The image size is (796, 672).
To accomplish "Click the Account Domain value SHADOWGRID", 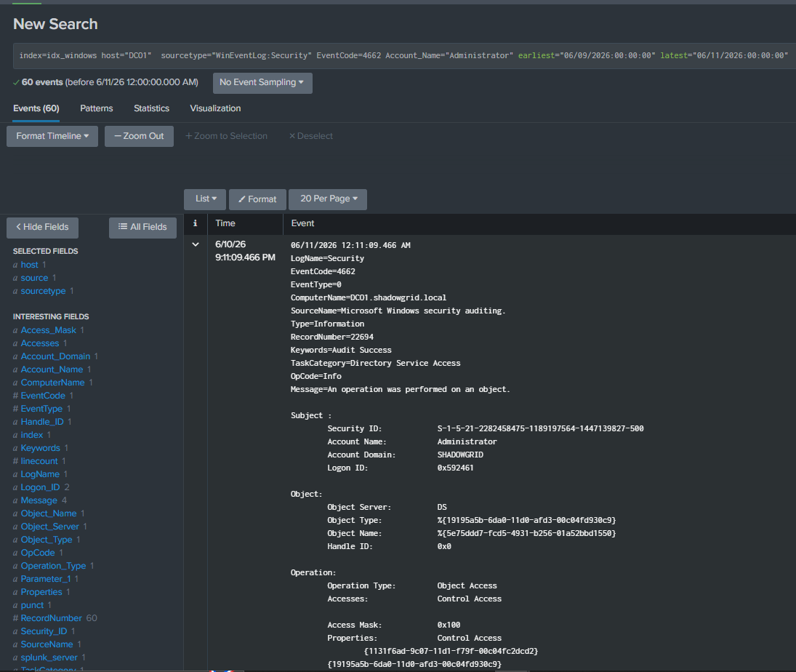I will pos(460,455).
